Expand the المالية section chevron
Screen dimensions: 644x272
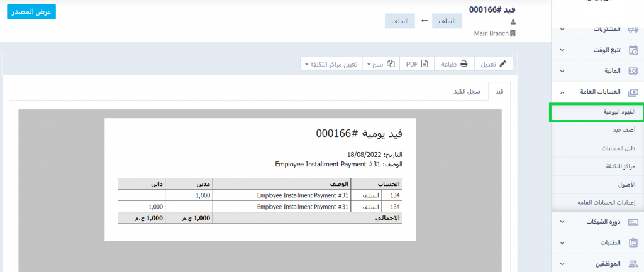tap(562, 71)
